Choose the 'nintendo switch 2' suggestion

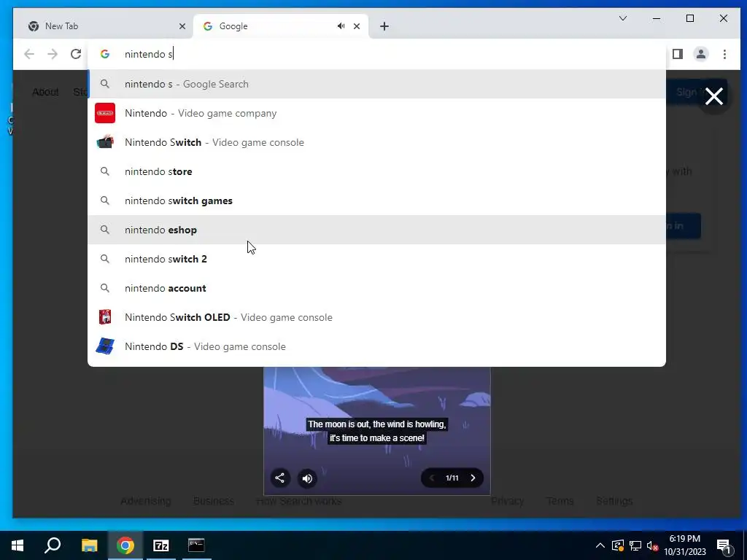click(x=376, y=259)
